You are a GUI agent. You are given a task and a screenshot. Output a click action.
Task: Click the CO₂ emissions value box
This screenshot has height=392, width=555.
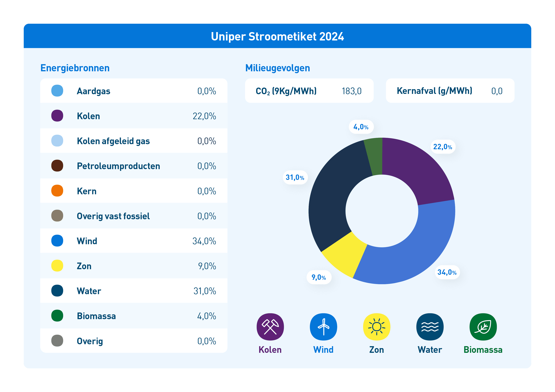[309, 91]
